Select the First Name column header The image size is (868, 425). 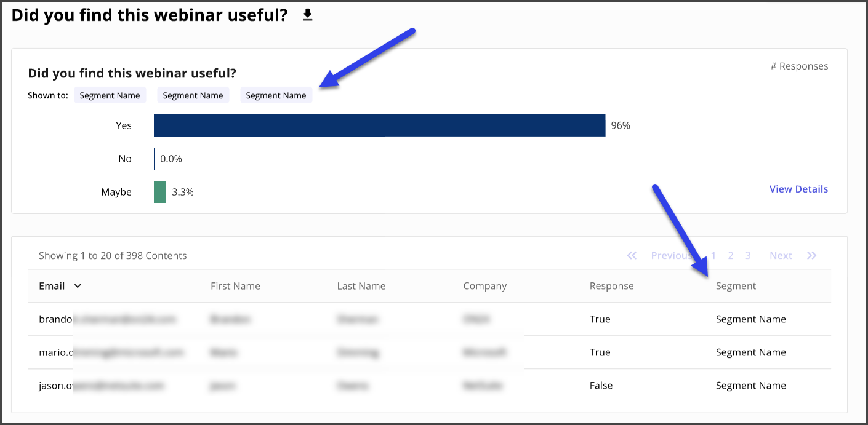pos(235,286)
